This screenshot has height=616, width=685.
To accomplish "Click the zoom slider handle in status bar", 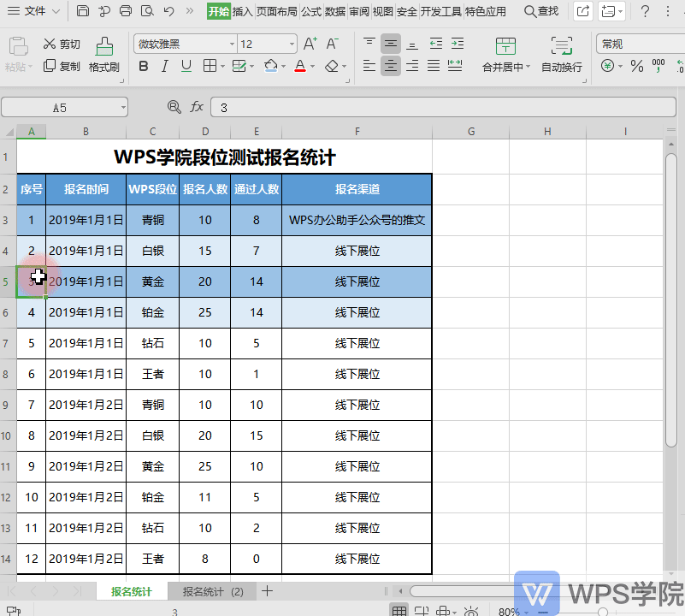I will pyautogui.click(x=603, y=612).
